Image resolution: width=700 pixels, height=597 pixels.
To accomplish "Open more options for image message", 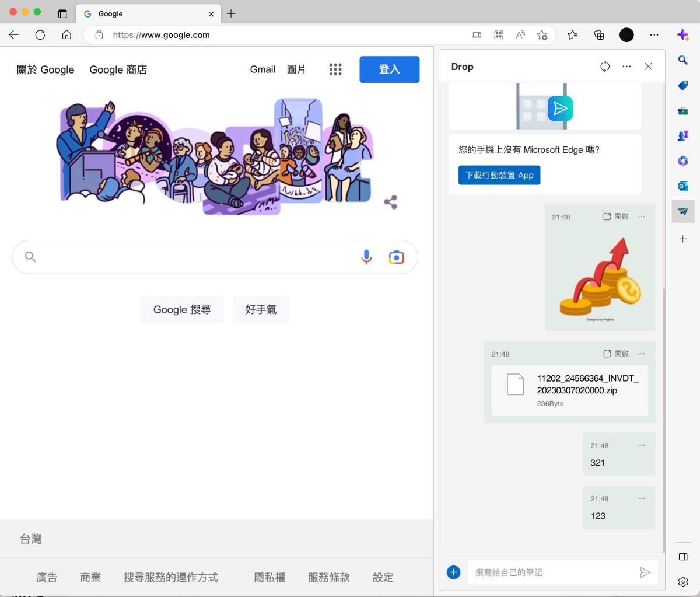I will point(642,217).
